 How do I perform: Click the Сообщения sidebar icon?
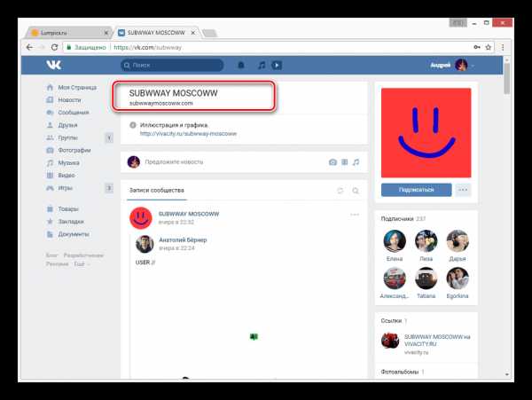coord(50,113)
